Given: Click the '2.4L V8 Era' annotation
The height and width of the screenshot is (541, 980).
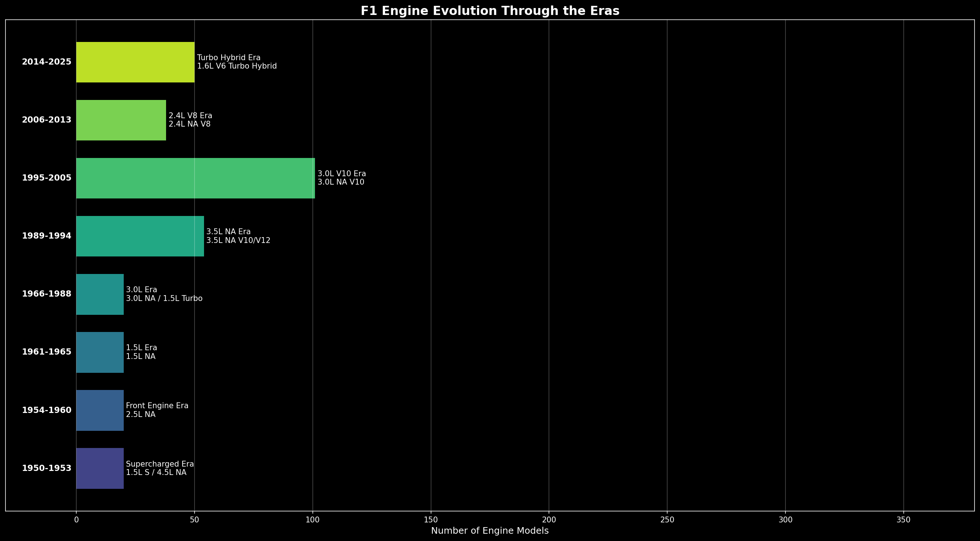Looking at the screenshot, I should [190, 116].
